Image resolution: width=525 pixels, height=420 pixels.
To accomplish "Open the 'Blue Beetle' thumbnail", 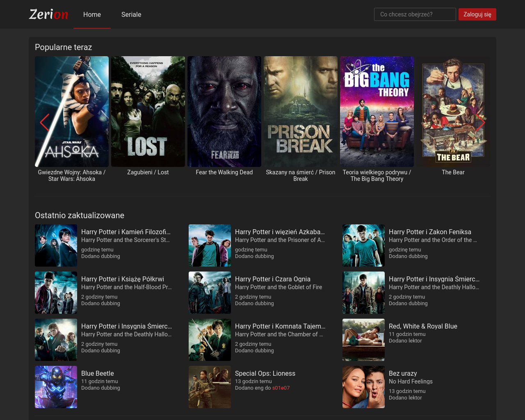I will 56,387.
